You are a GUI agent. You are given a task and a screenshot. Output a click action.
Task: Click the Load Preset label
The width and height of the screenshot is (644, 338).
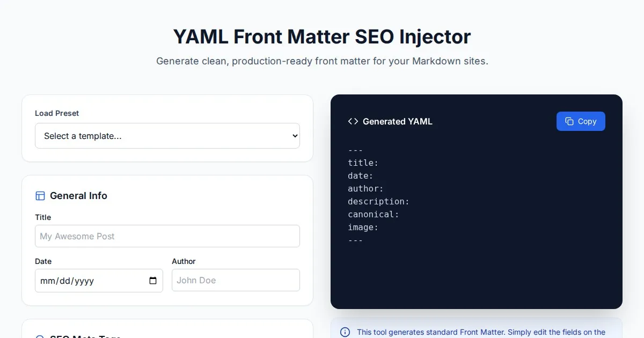pyautogui.click(x=57, y=113)
